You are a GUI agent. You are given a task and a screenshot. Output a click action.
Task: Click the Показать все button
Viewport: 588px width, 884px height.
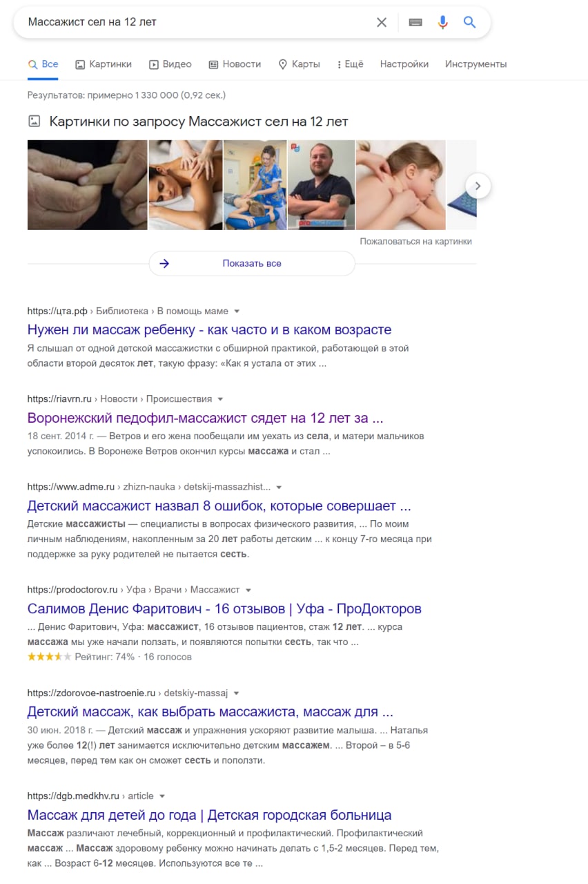tap(252, 263)
